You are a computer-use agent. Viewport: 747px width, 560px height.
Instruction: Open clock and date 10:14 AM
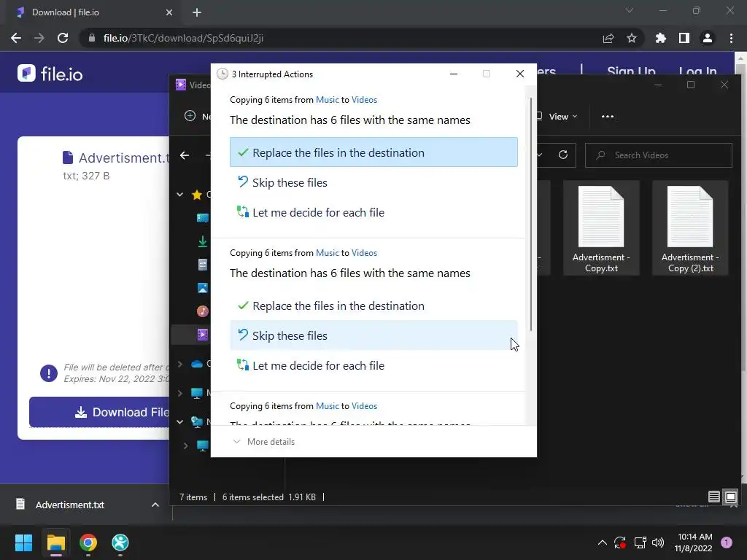click(x=694, y=542)
